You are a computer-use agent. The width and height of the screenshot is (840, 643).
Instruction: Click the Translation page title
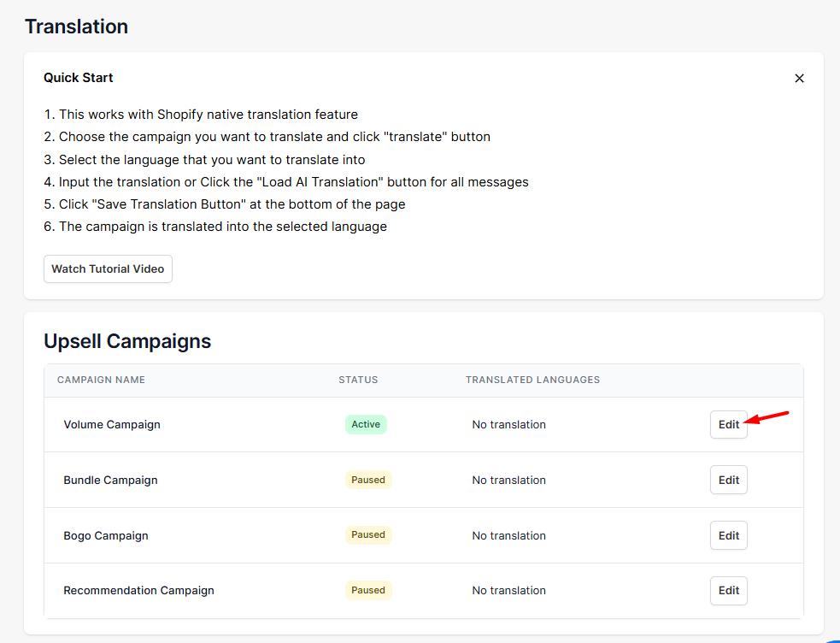point(77,27)
